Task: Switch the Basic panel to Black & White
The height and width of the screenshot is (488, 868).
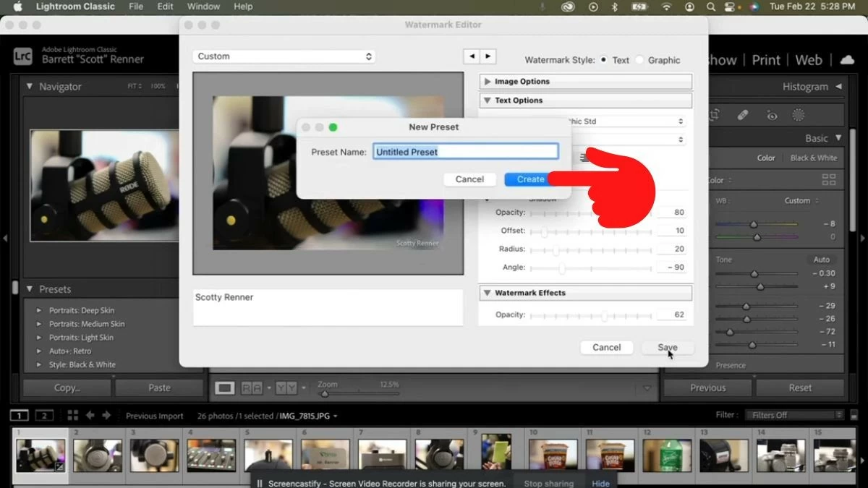Action: 814,158
